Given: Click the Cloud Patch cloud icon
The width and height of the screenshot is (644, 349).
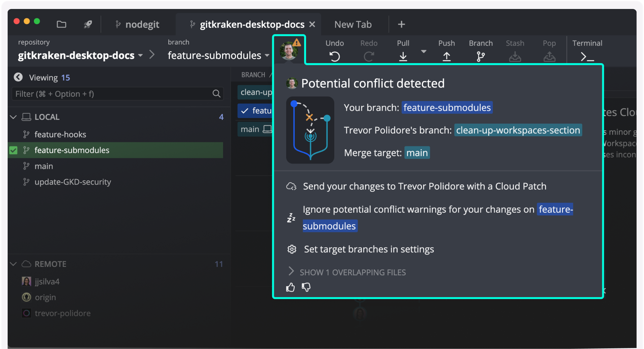Looking at the screenshot, I should click(x=291, y=186).
